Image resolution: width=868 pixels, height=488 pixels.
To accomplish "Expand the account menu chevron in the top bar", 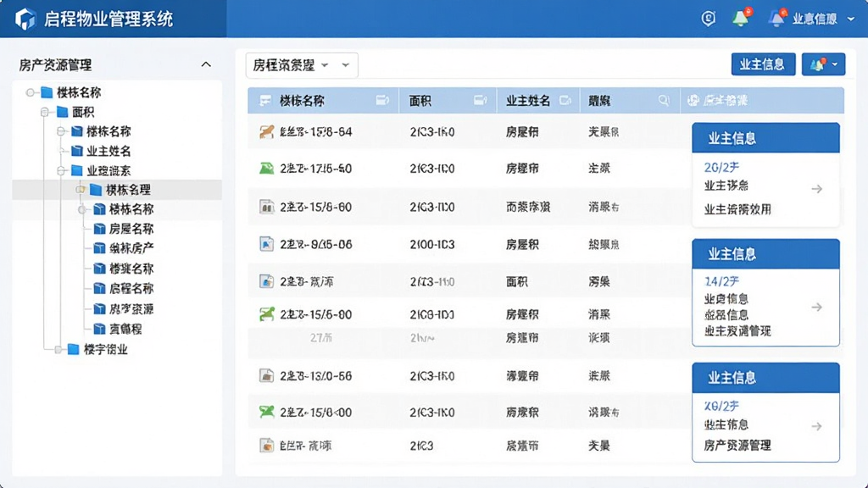I will [851, 19].
